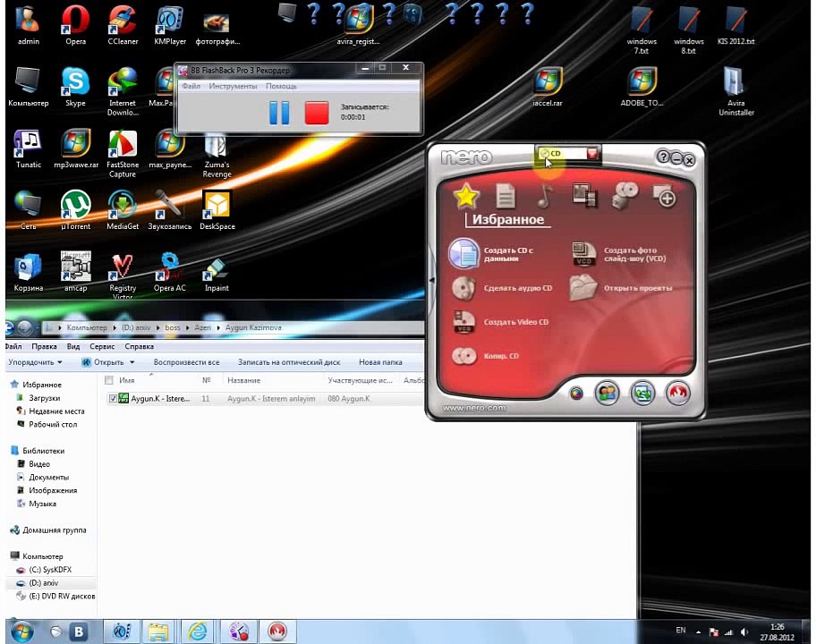Pause recording in BB FlashBack recorder
Image resolution: width=816 pixels, height=644 pixels.
tap(279, 113)
